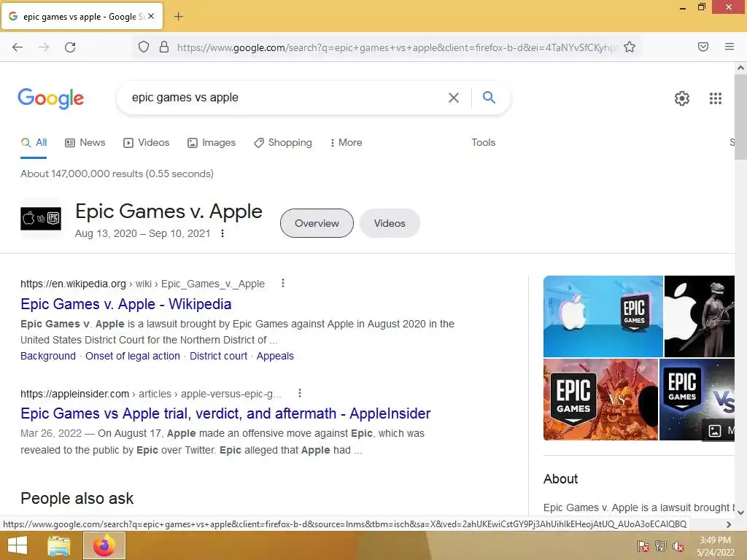Image resolution: width=747 pixels, height=560 pixels.
Task: Open the Tools search filter
Action: (x=484, y=142)
